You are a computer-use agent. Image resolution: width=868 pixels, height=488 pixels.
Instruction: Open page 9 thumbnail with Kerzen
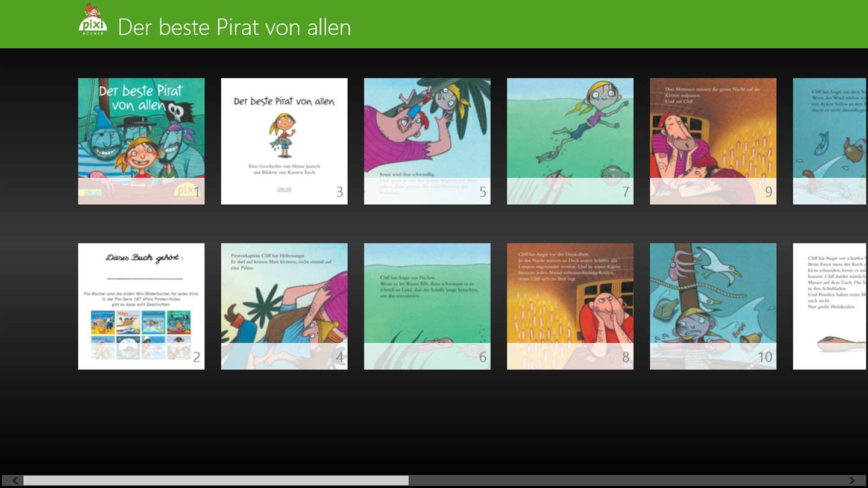[x=712, y=141]
